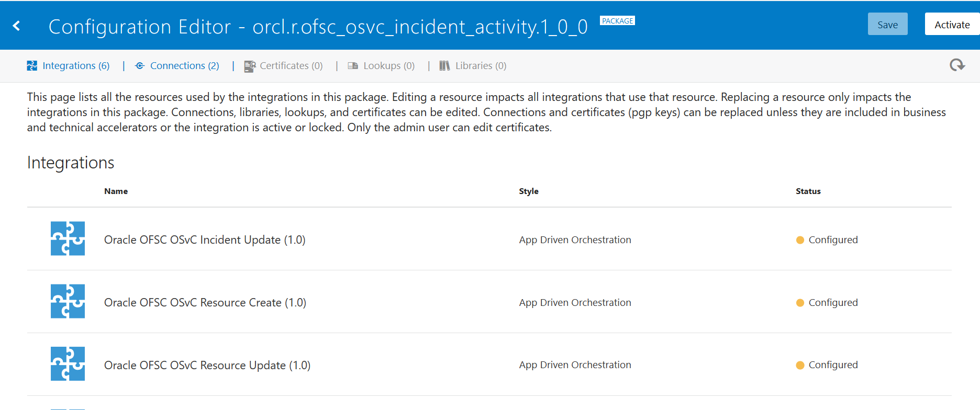Click App Driven Orchestration in Resource Create row
Image resolution: width=980 pixels, height=410 pixels.
point(575,303)
